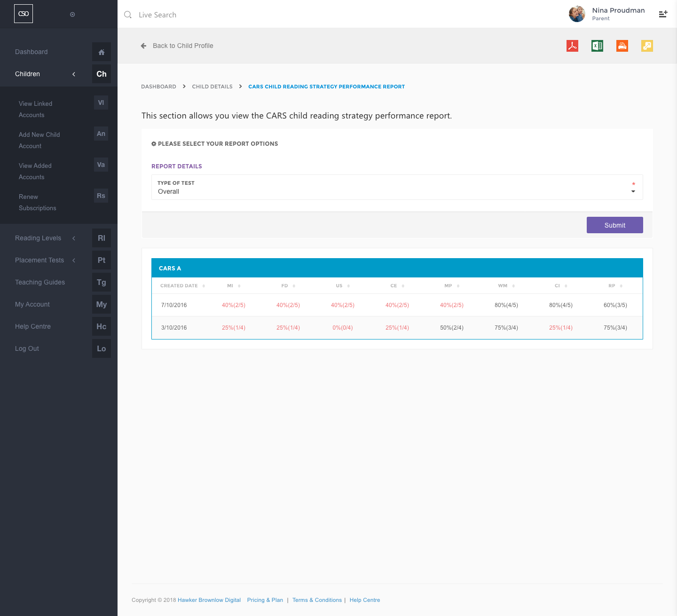Open the quick menu icon beside profile

click(x=663, y=14)
